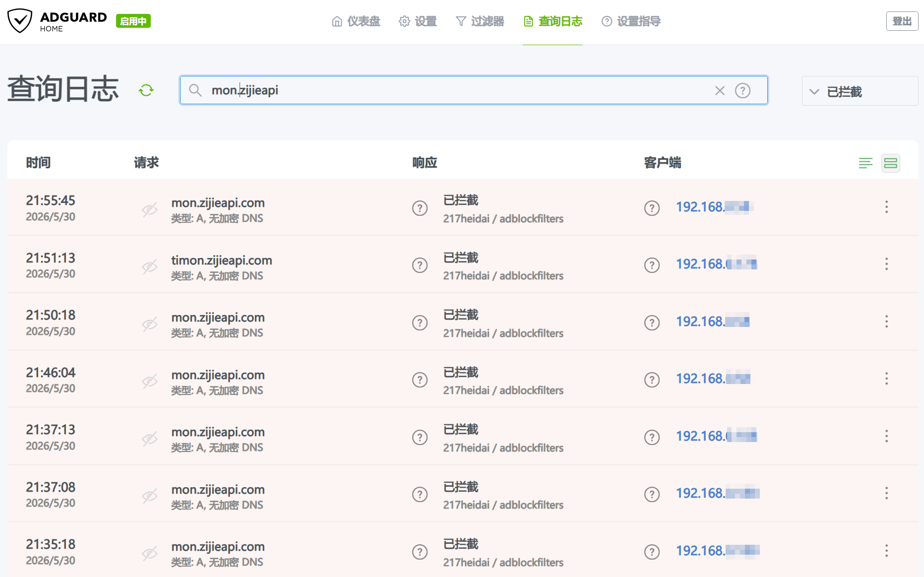The width and height of the screenshot is (924, 577).
Task: Open the 仪表盘 dashboard tab
Action: coord(356,21)
